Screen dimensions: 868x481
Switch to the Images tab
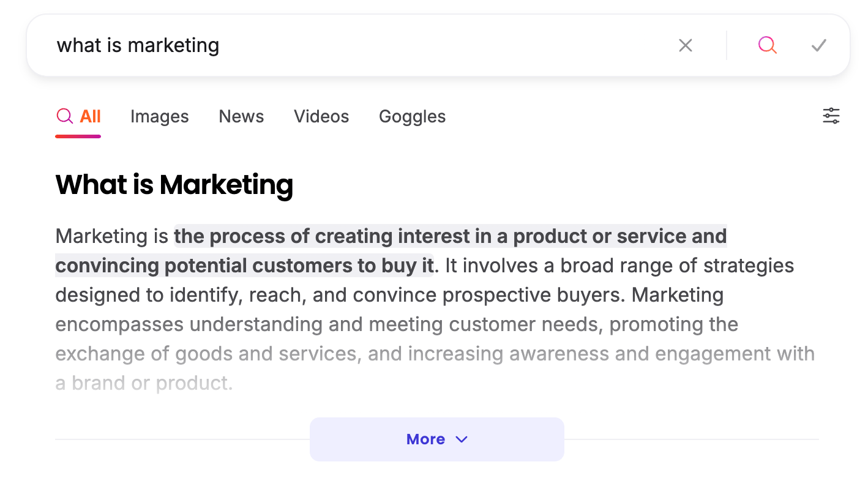coord(159,116)
